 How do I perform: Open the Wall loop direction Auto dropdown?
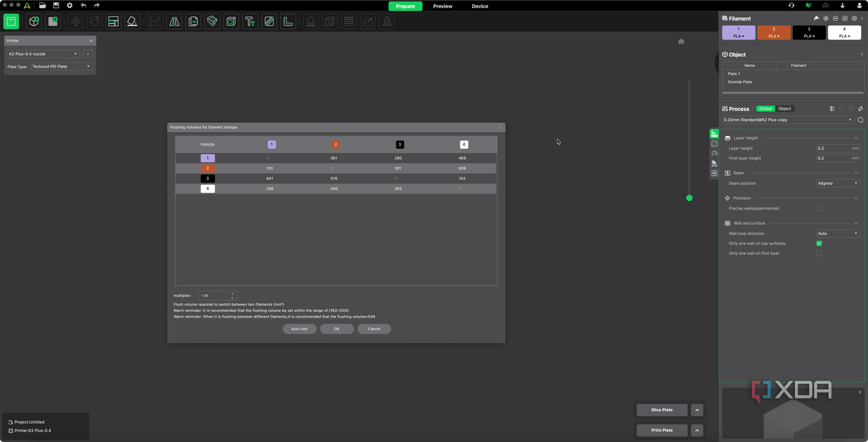tap(838, 233)
